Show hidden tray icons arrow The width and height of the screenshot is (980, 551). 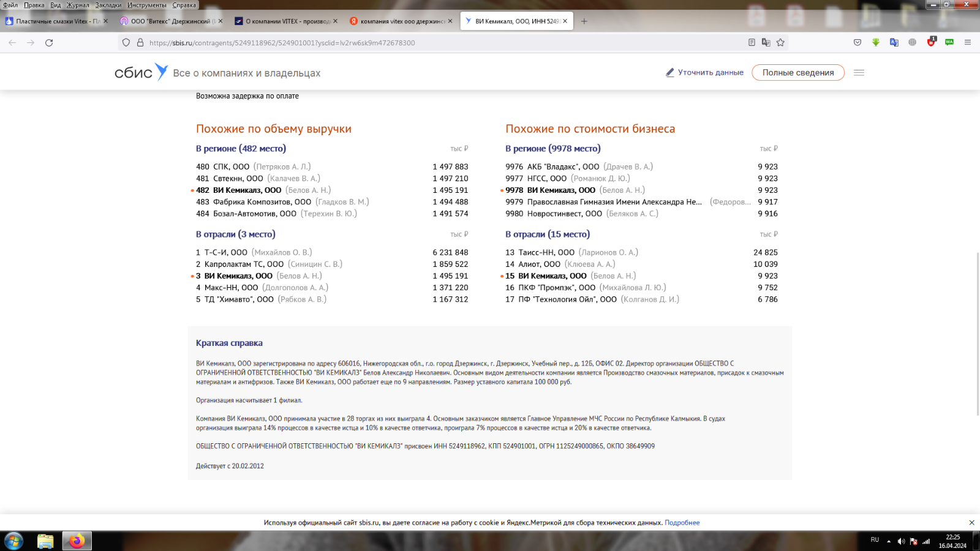(x=889, y=541)
